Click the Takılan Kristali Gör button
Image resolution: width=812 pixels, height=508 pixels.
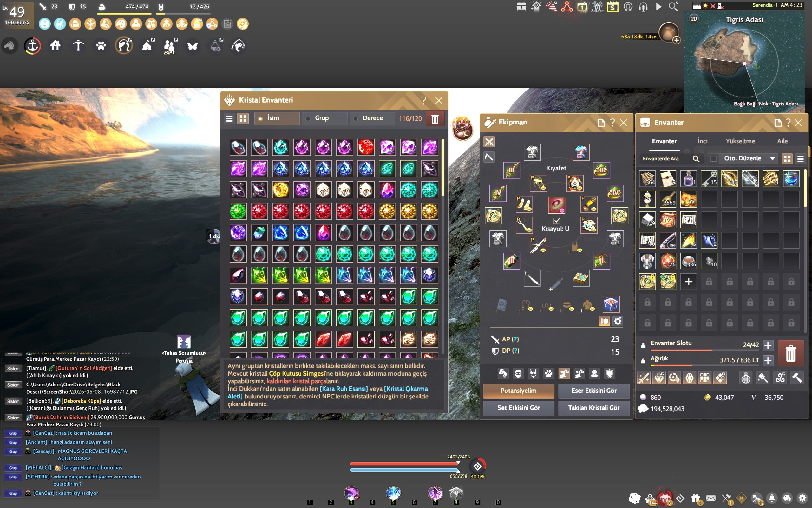[x=593, y=408]
